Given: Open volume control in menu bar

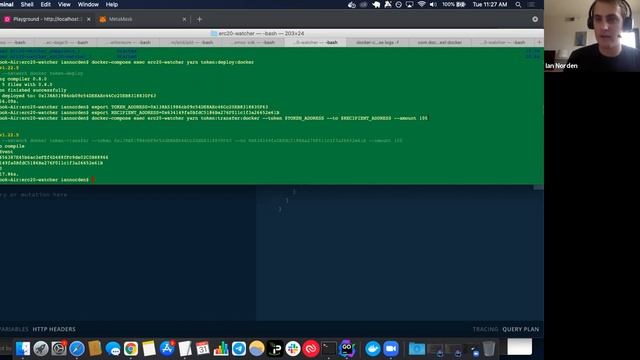Looking at the screenshot, I should coord(433,4).
